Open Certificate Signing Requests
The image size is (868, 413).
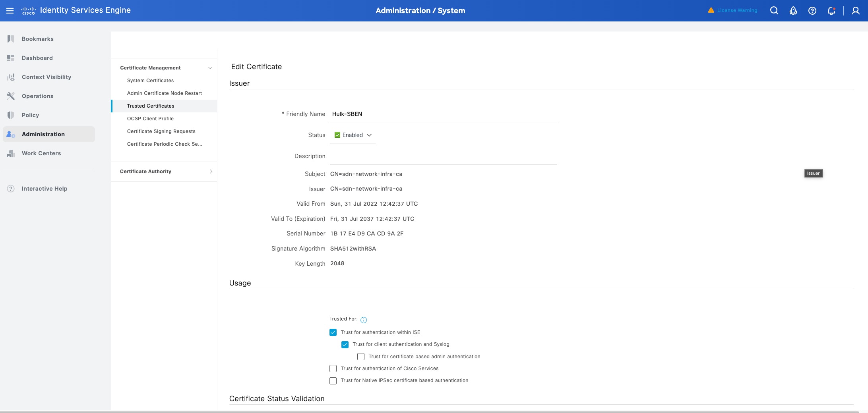pos(161,131)
